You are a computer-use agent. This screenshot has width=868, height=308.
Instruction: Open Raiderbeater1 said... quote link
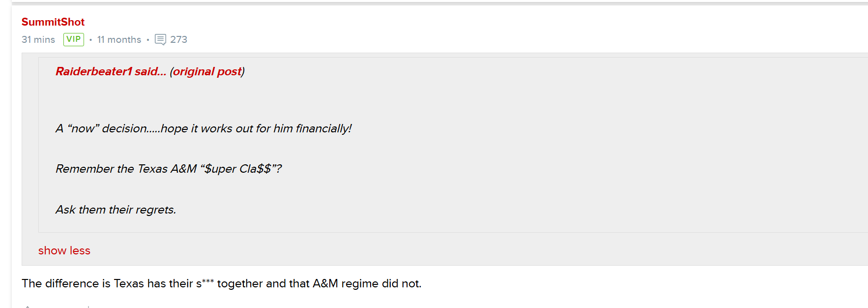click(x=111, y=71)
